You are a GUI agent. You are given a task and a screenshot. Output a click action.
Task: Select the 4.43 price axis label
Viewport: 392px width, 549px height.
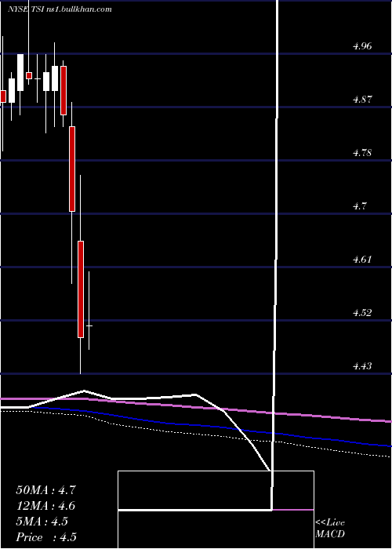point(362,366)
